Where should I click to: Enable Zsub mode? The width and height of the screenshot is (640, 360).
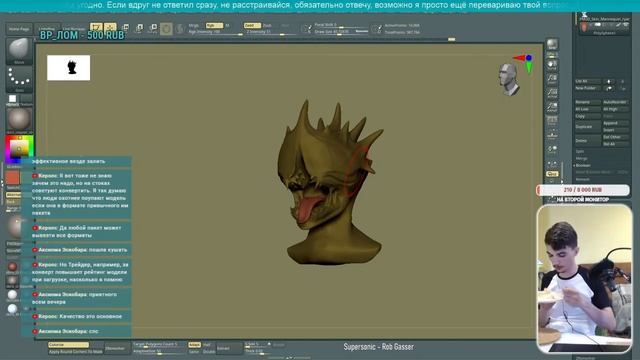pyautogui.click(x=267, y=25)
